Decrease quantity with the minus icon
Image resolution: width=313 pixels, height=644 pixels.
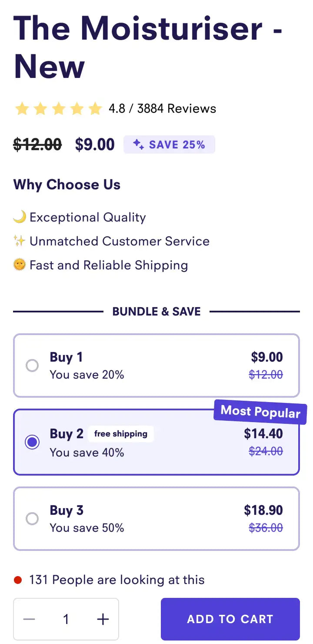click(29, 619)
